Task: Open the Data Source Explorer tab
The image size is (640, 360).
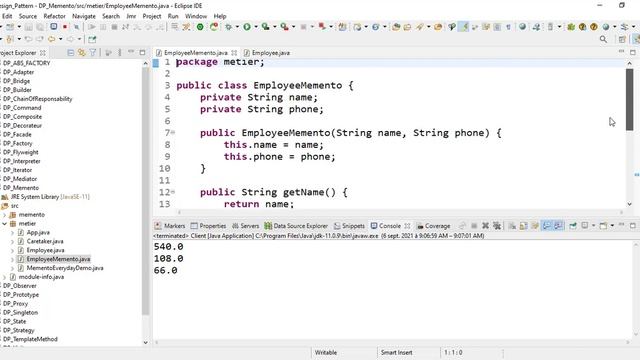Action: 296,226
